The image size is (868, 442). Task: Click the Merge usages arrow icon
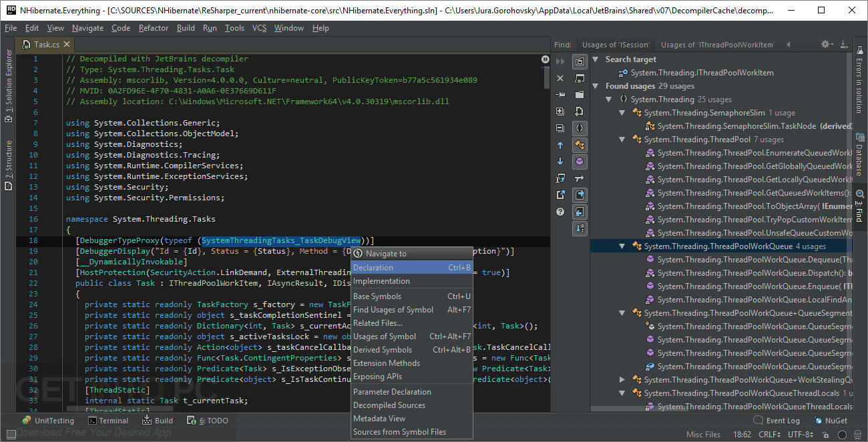coord(580,178)
